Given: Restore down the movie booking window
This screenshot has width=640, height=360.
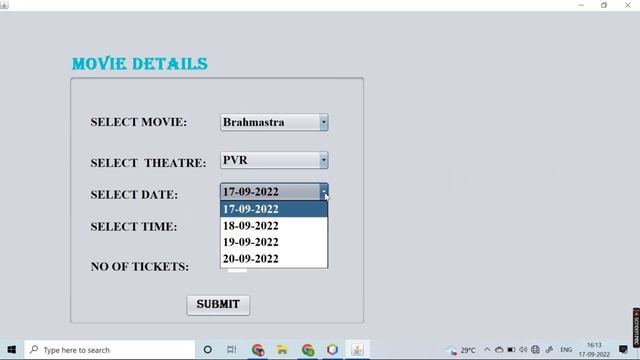Looking at the screenshot, I should pyautogui.click(x=604, y=5).
